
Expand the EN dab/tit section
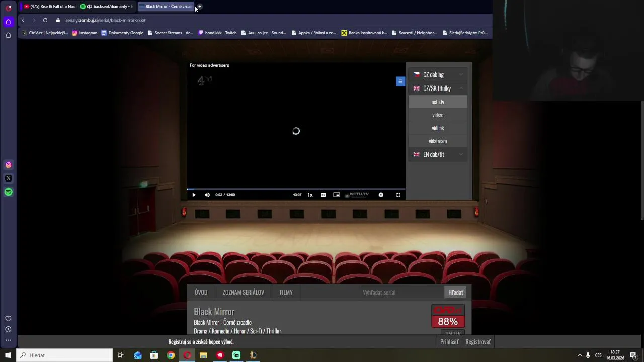tap(438, 154)
